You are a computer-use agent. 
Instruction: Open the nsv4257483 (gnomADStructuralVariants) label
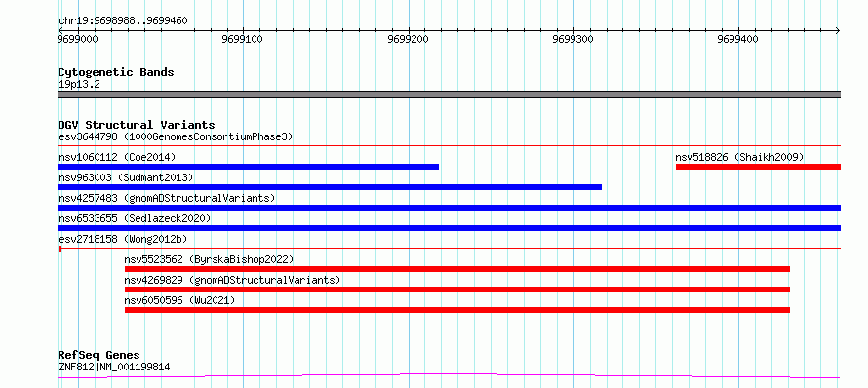click(x=167, y=198)
